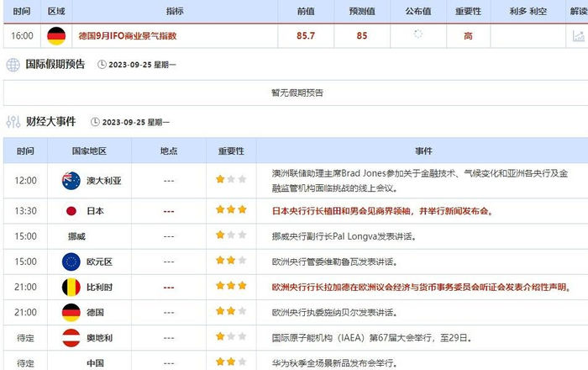The image size is (588, 370).
Task: Open the chart icon for the IFO index
Action: [578, 36]
